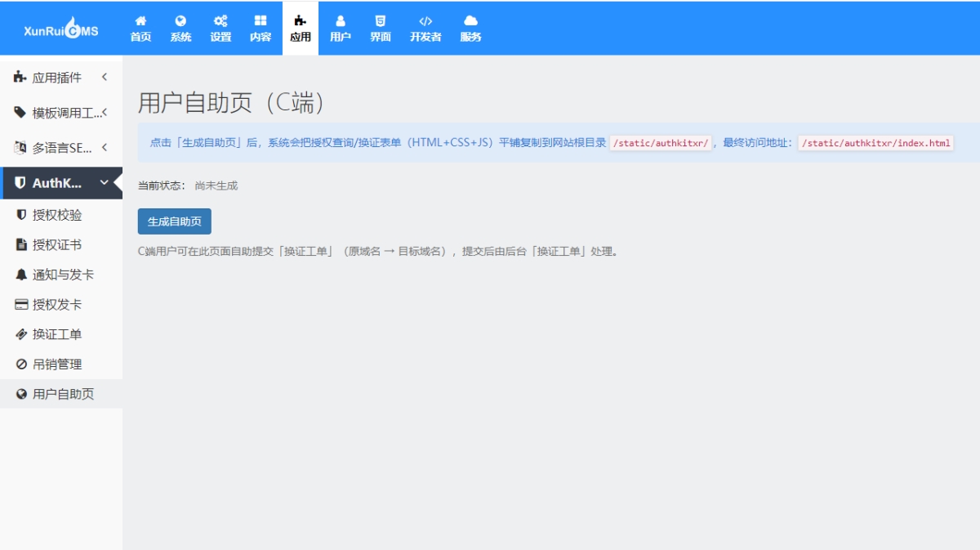980x550 pixels.
Task: Select the 授权发卡 sidebar label
Action: pos(57,305)
